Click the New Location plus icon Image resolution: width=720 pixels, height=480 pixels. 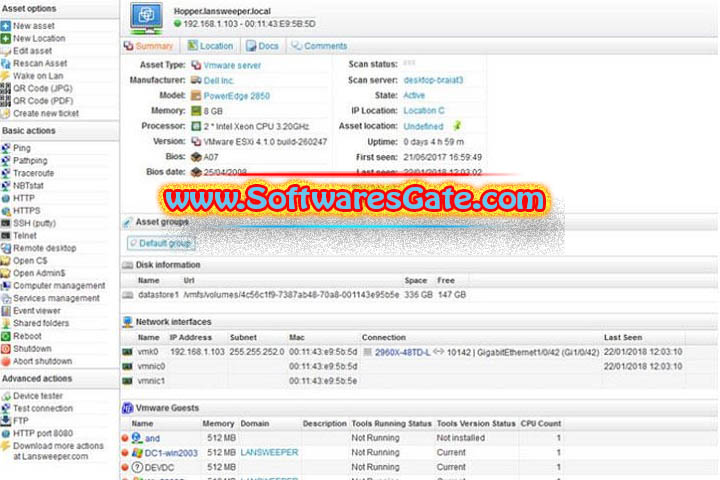tap(6, 39)
